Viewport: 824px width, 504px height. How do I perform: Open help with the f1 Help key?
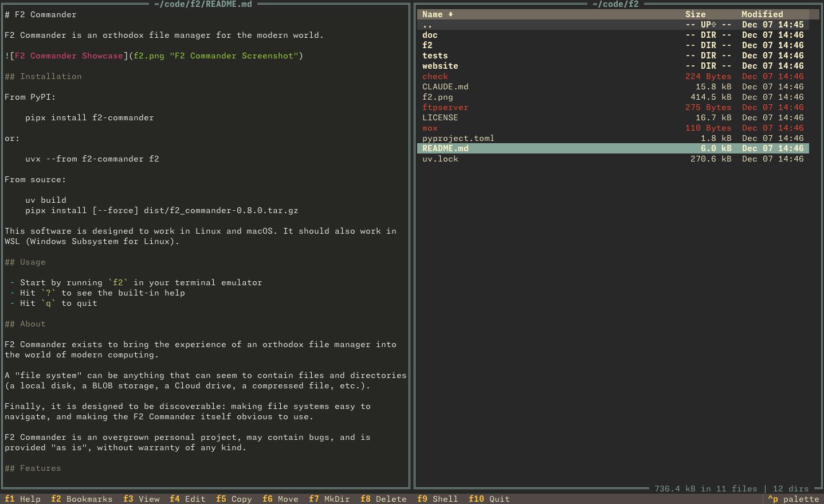tap(23, 499)
